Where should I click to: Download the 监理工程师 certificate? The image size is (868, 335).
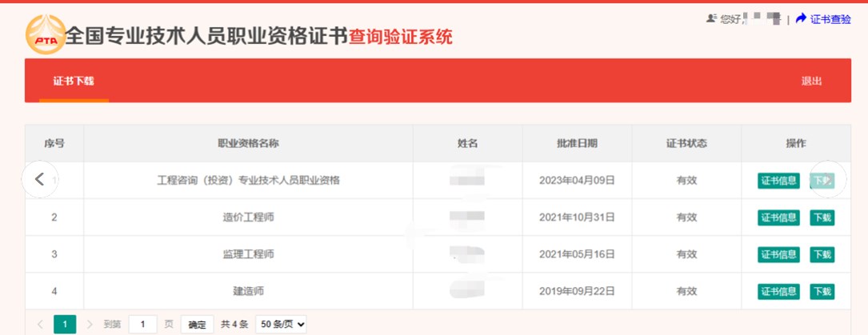(822, 254)
